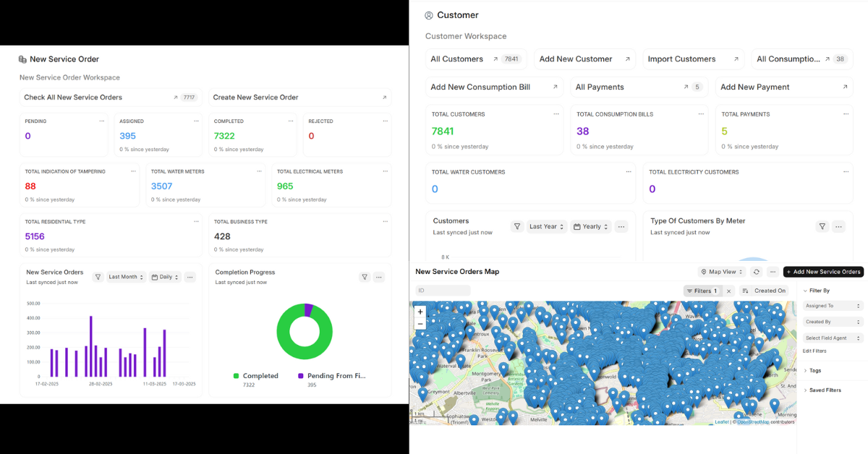Refresh the New Service Orders Map
The height and width of the screenshot is (454, 868).
[x=757, y=272]
